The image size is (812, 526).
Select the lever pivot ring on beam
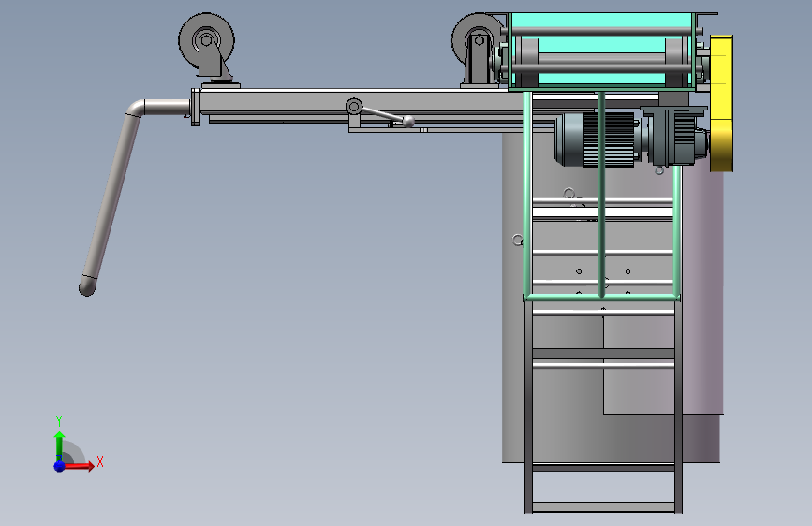click(x=354, y=107)
